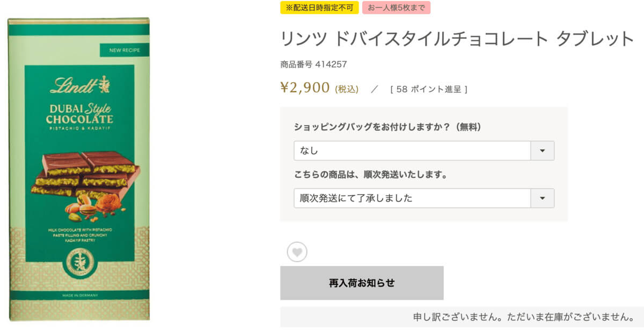Viewport: 644px width, 330px height.
Task: Expand the 順次発送 shipping dropdown arrow
Action: coord(542,198)
